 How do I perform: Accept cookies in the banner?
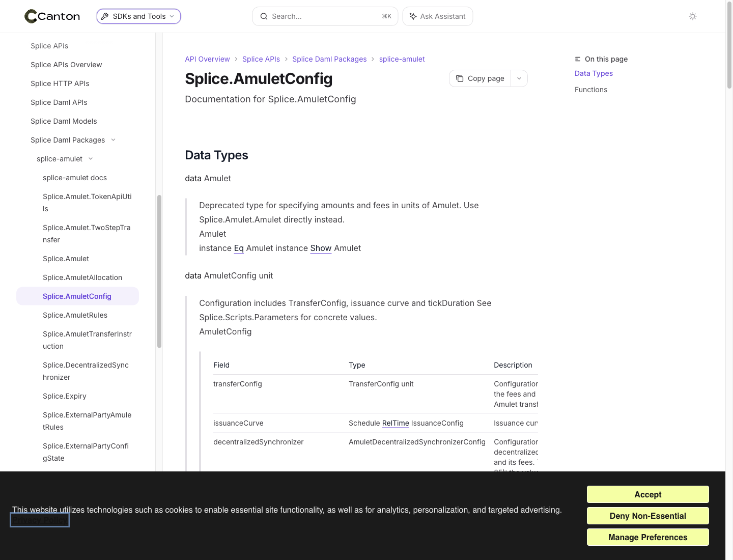point(647,494)
